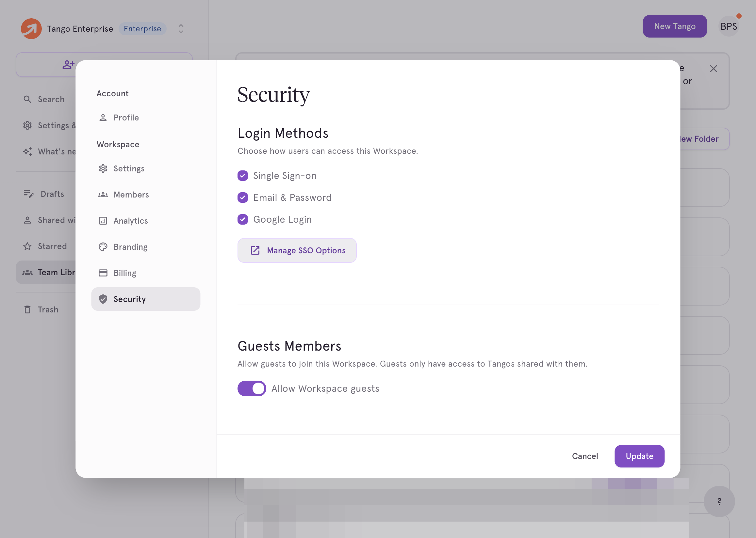This screenshot has width=756, height=538.
Task: Click the external link icon on Manage SSO
Action: coord(255,250)
